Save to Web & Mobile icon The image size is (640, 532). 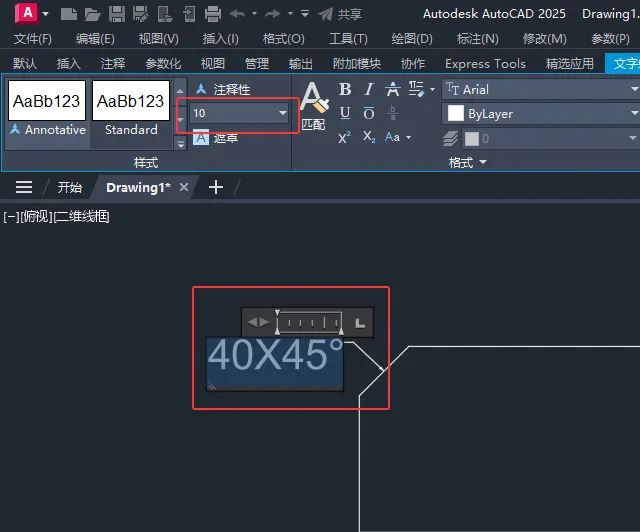pyautogui.click(x=189, y=14)
